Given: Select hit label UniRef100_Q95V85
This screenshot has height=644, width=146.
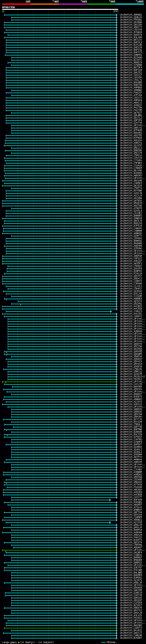Looking at the screenshot, I should tap(131, 351).
